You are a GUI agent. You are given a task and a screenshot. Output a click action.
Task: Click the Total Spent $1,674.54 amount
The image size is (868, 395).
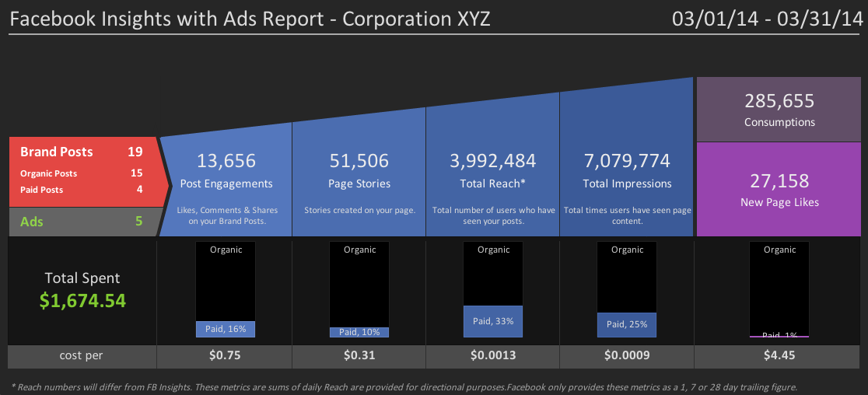82,300
